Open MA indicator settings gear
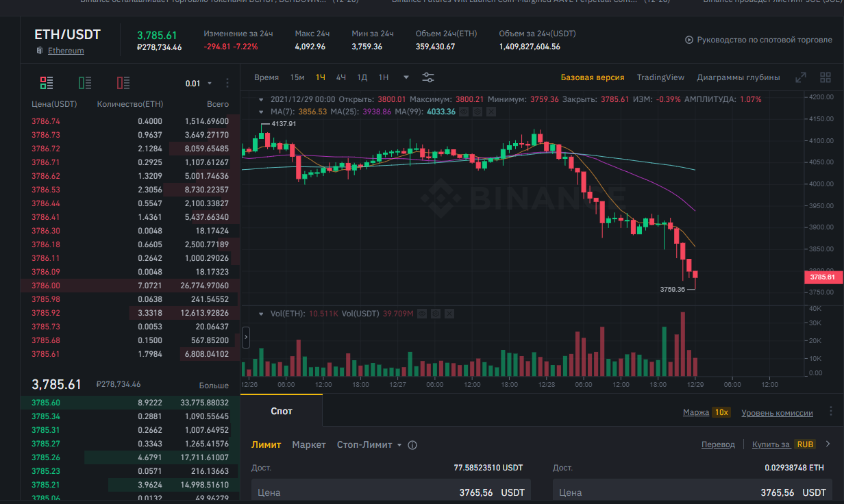 (477, 111)
